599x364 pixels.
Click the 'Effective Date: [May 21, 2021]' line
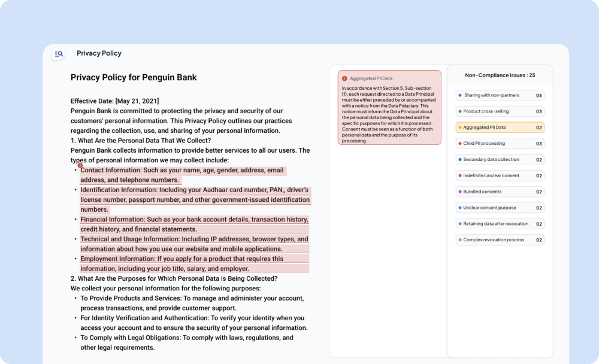pyautogui.click(x=114, y=101)
